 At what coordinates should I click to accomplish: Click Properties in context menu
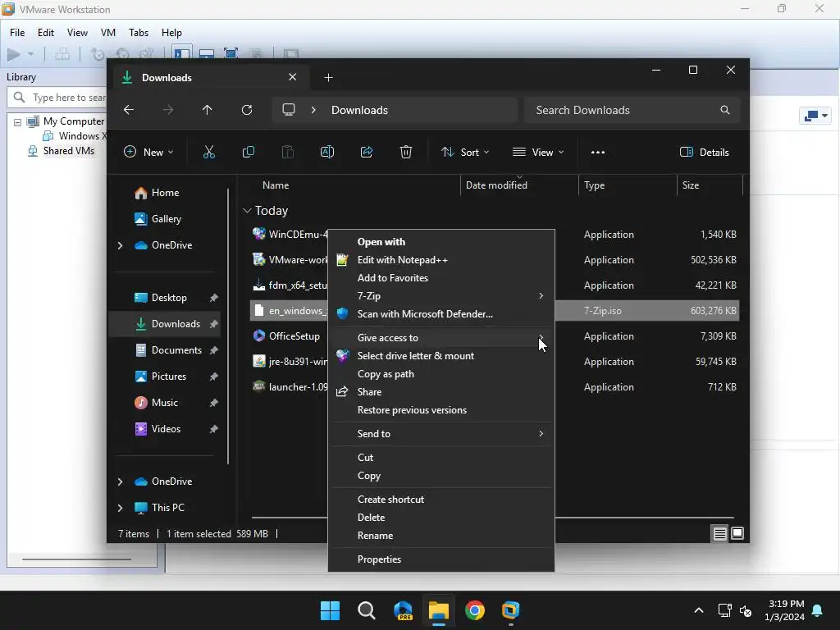[441, 559]
